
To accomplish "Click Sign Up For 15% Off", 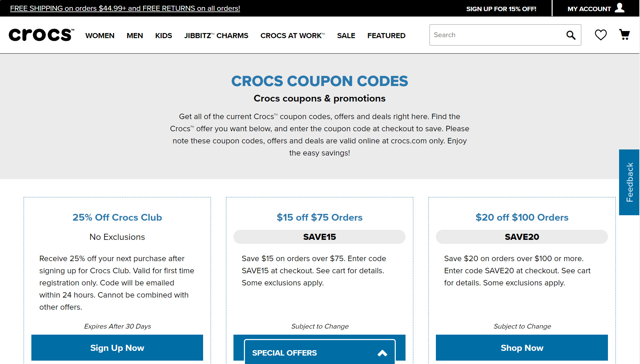I will point(501,9).
